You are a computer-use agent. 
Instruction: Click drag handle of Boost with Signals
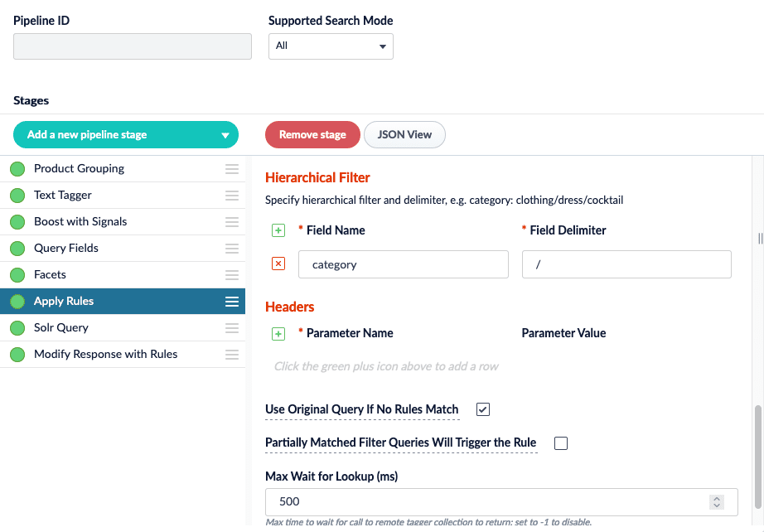coord(232,222)
